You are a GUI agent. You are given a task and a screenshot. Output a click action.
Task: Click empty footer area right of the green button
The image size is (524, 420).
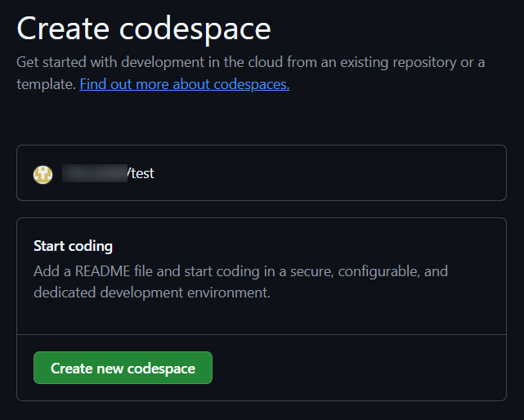pos(360,369)
